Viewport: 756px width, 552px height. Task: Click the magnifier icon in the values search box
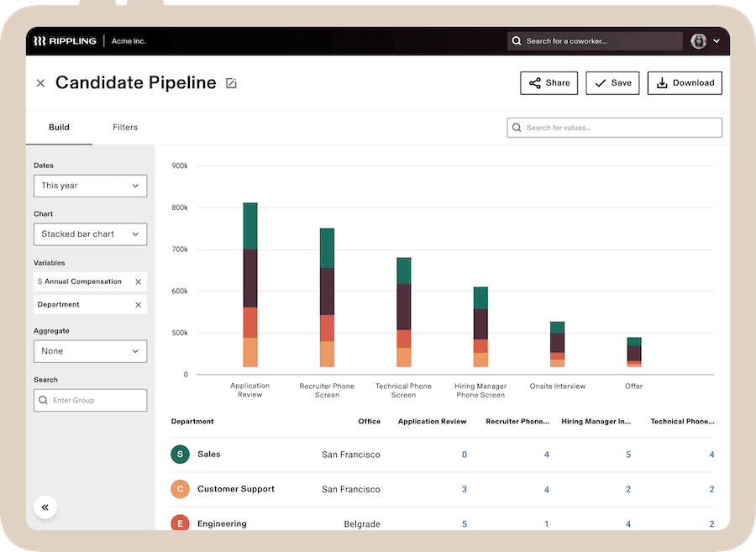[x=517, y=127]
